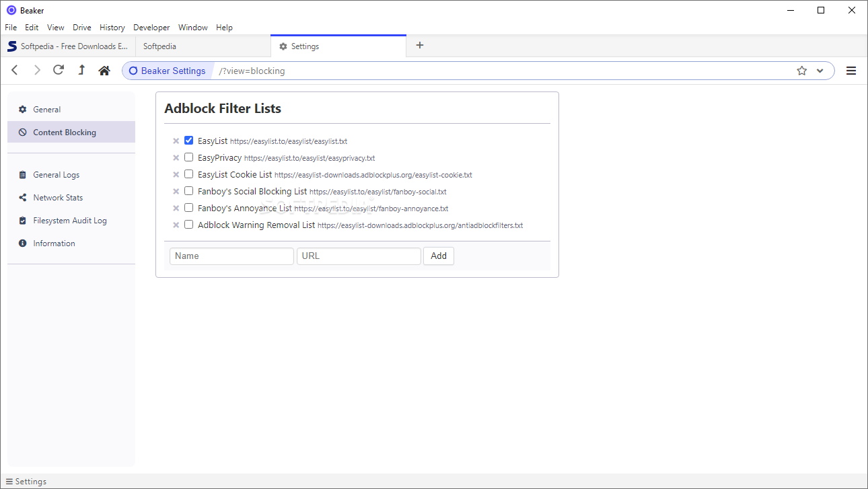Open the home page
The image size is (868, 489).
pyautogui.click(x=104, y=71)
